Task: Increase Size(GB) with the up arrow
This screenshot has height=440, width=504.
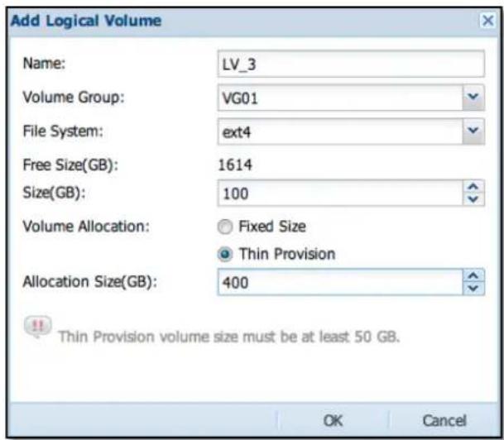Action: [x=473, y=187]
